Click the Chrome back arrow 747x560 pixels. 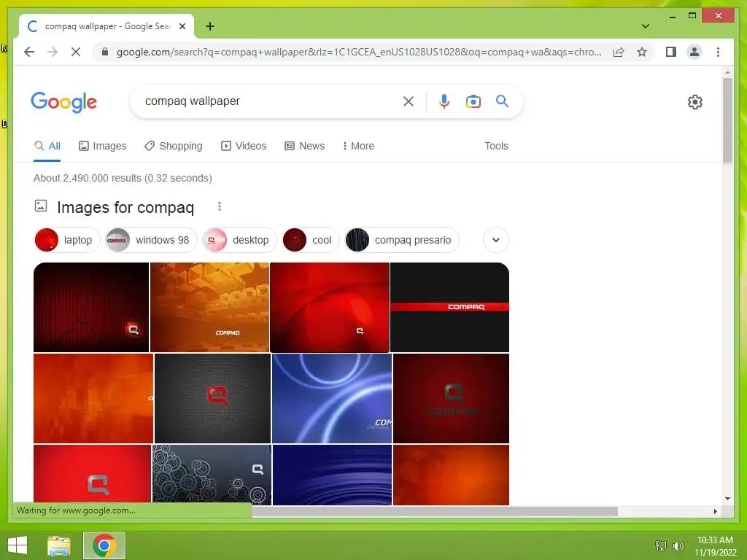(29, 52)
